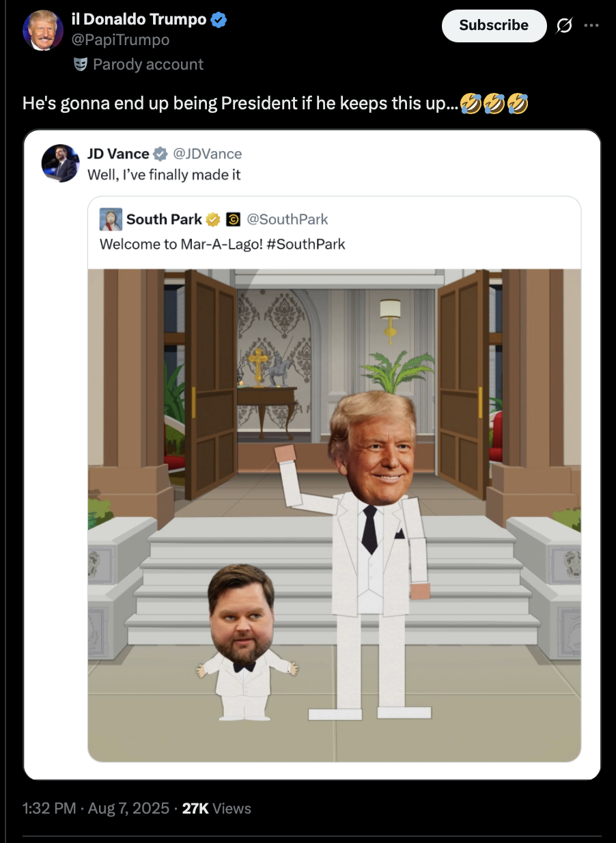Click the blue verified badge beside il Donaldo Trumpo
Viewport: 616px width, 843px height.
219,20
